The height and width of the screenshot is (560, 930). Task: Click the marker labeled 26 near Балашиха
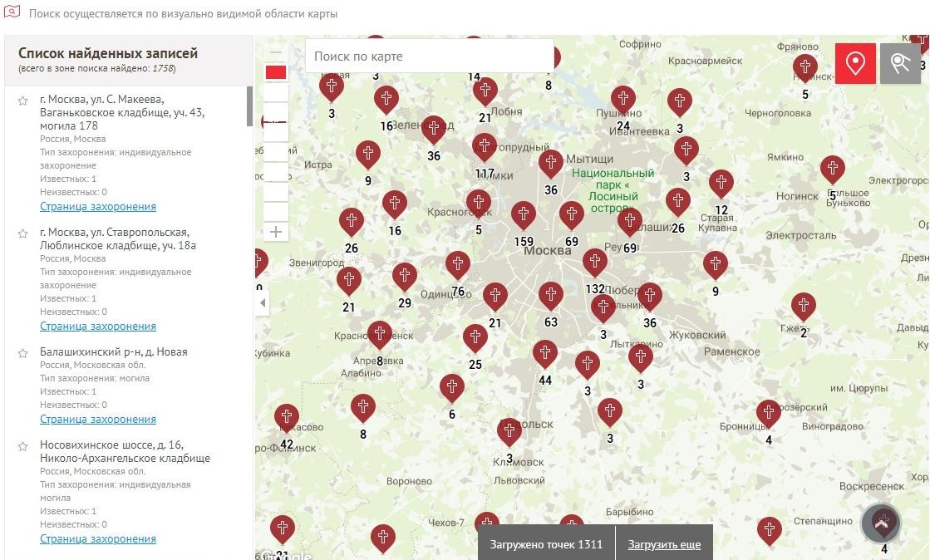click(x=678, y=203)
